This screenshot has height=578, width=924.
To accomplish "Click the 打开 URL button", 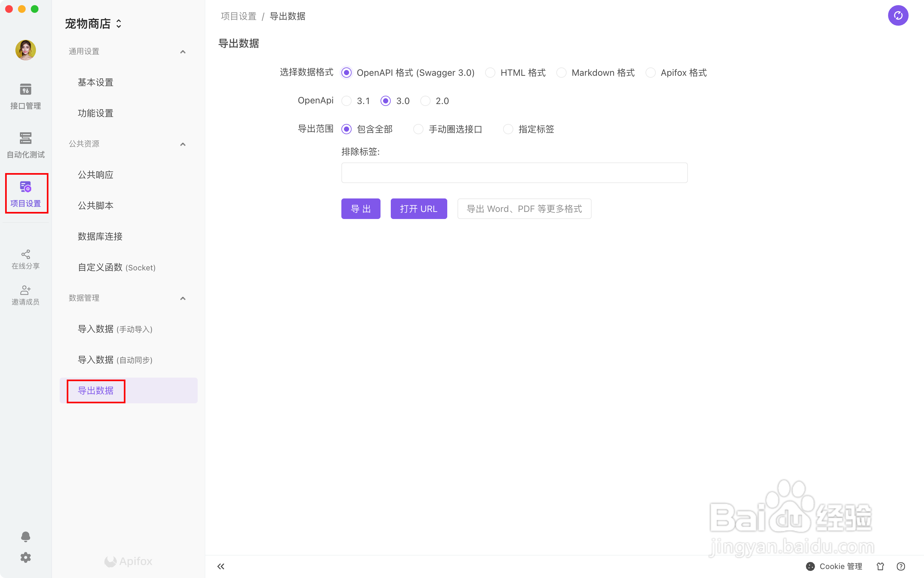I will coord(418,209).
